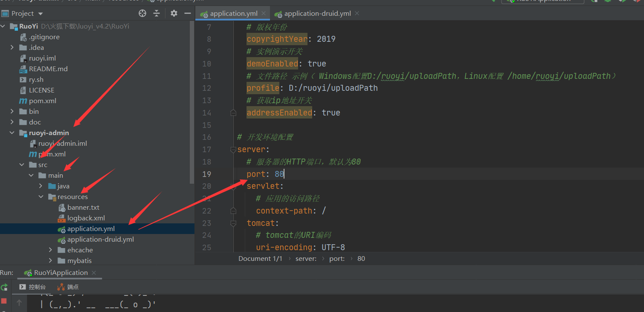Collapse the ruoyi-admin module

click(x=12, y=133)
